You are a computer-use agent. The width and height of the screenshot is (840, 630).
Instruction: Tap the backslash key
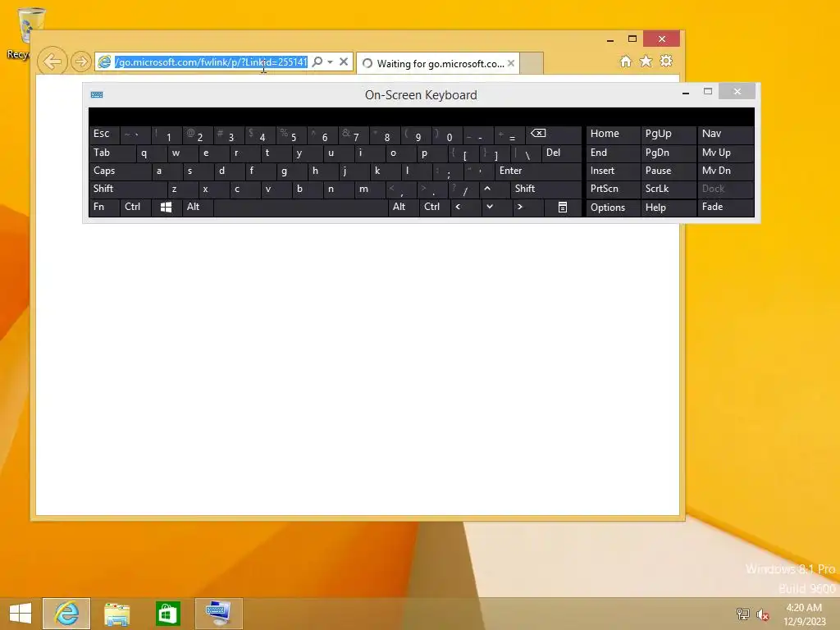526,153
